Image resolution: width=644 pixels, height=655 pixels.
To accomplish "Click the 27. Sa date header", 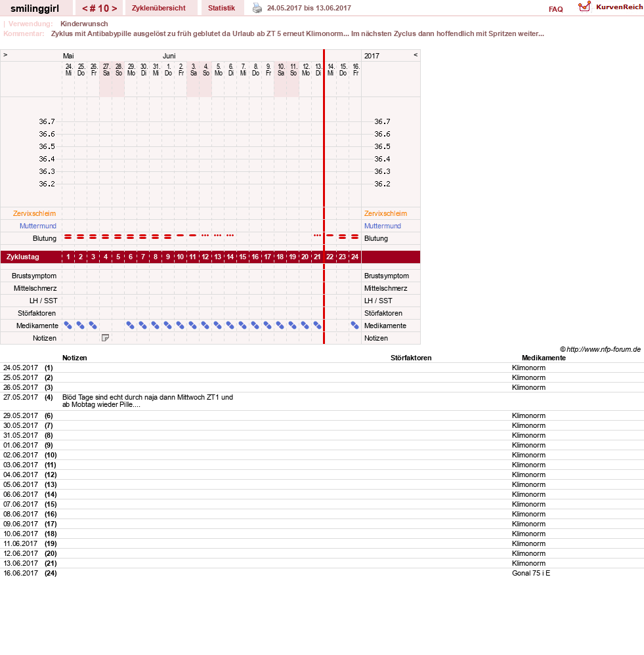I will click(106, 70).
